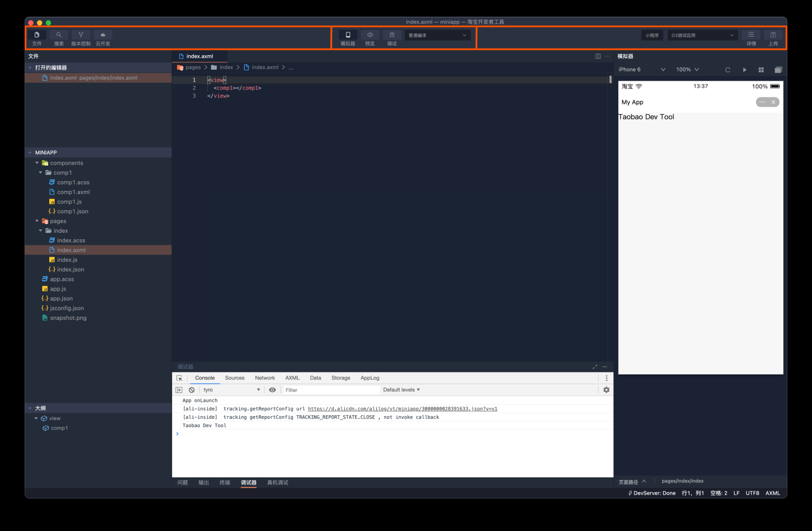812x531 pixels.
Task: Open the simulator capsule menu dots
Action: point(762,102)
